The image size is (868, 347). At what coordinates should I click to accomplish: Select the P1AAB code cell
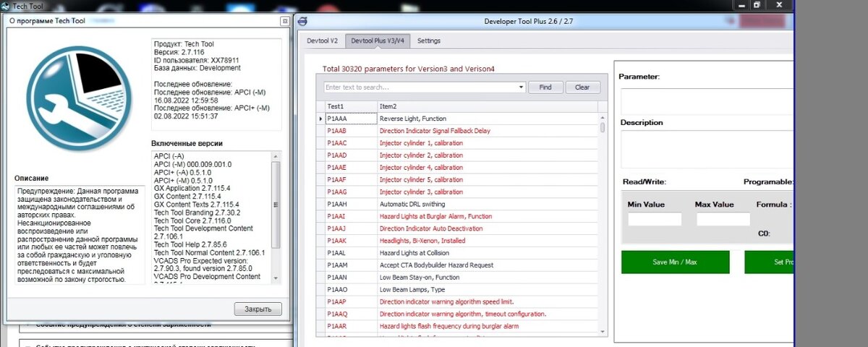pyautogui.click(x=351, y=131)
